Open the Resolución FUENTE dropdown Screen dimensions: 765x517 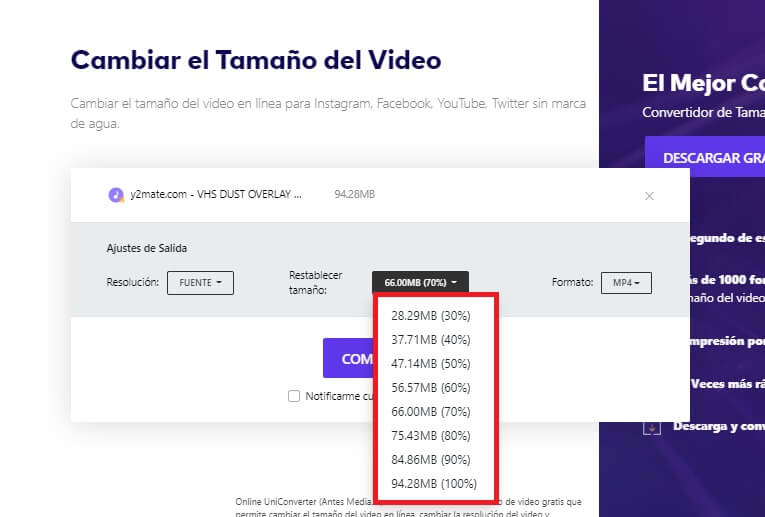click(x=201, y=283)
